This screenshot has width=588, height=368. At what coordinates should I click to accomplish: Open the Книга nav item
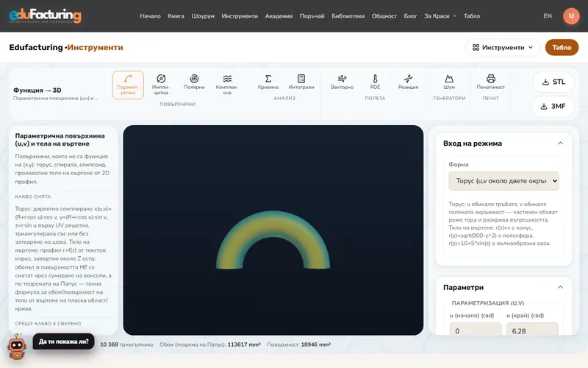coord(176,15)
